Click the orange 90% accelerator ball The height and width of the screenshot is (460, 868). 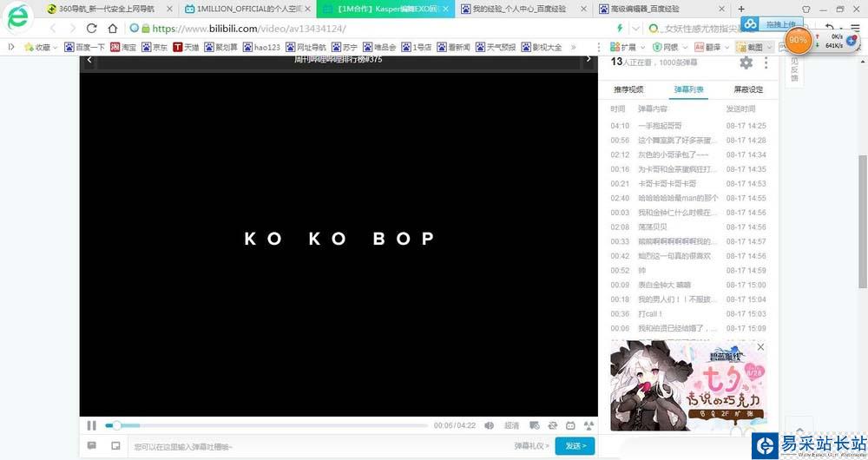(x=798, y=41)
